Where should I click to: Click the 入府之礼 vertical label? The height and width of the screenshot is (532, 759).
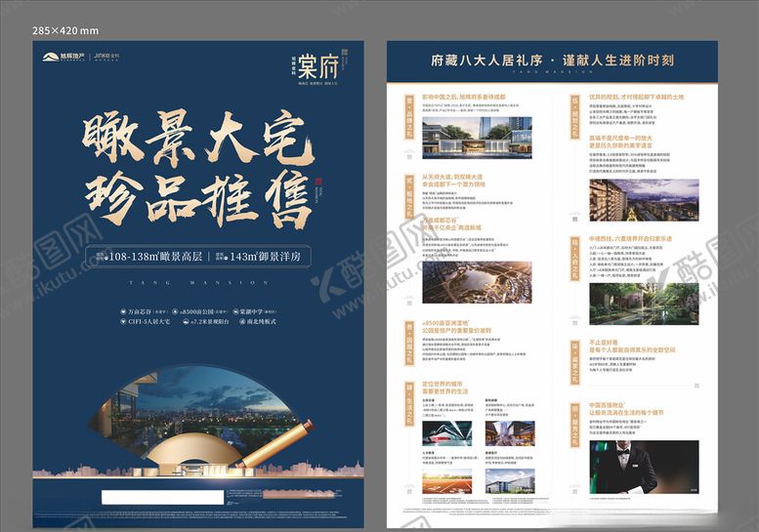coord(574,259)
